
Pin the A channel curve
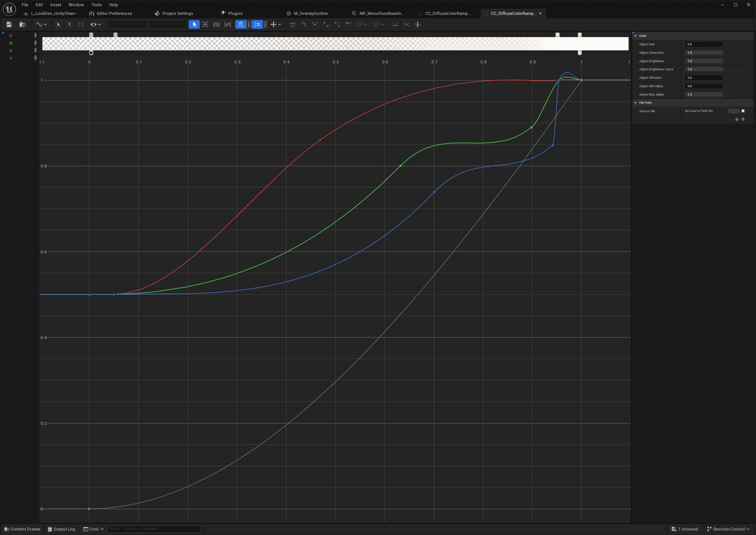click(x=36, y=58)
